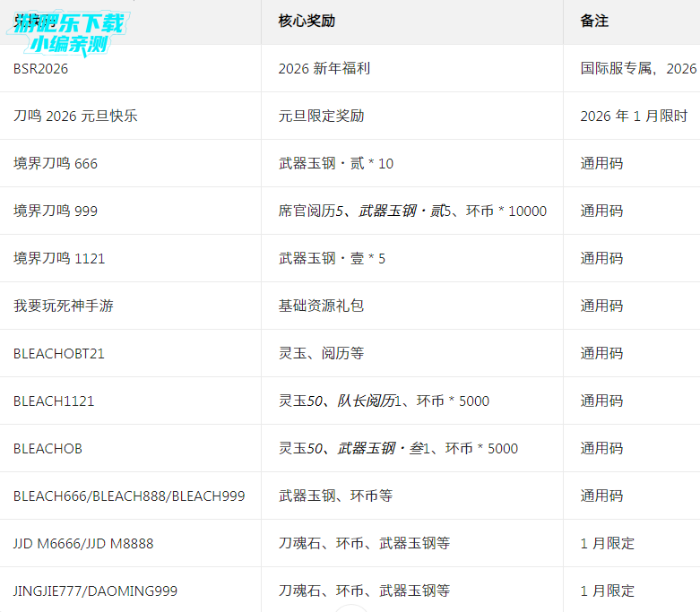Select the code 境界刀鸣 666
Viewport: 700px width, 612px height.
click(56, 163)
